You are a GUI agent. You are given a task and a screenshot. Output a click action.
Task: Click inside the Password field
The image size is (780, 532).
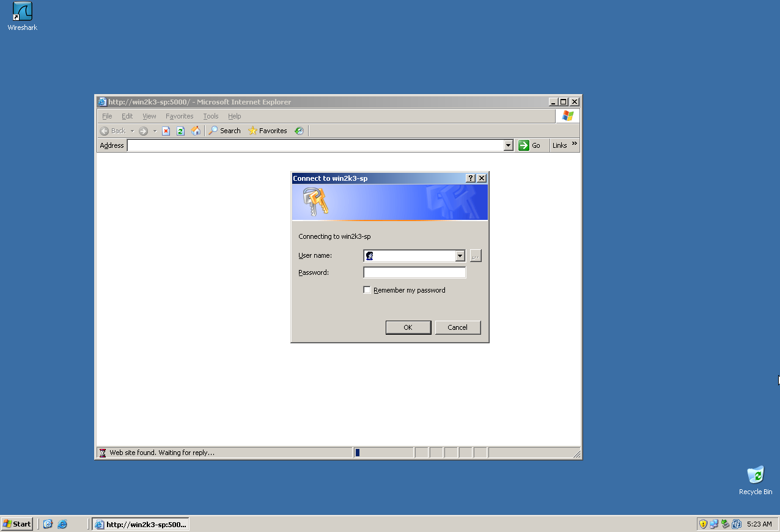point(414,272)
